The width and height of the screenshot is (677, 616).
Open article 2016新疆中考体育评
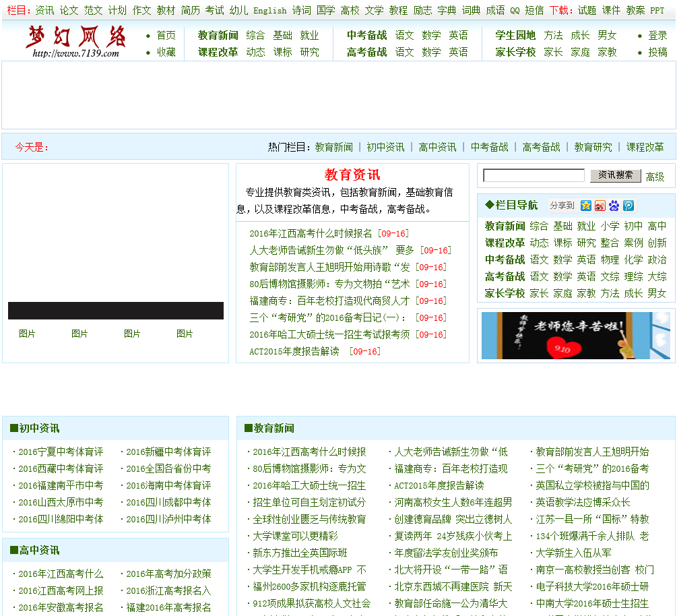[x=168, y=452]
